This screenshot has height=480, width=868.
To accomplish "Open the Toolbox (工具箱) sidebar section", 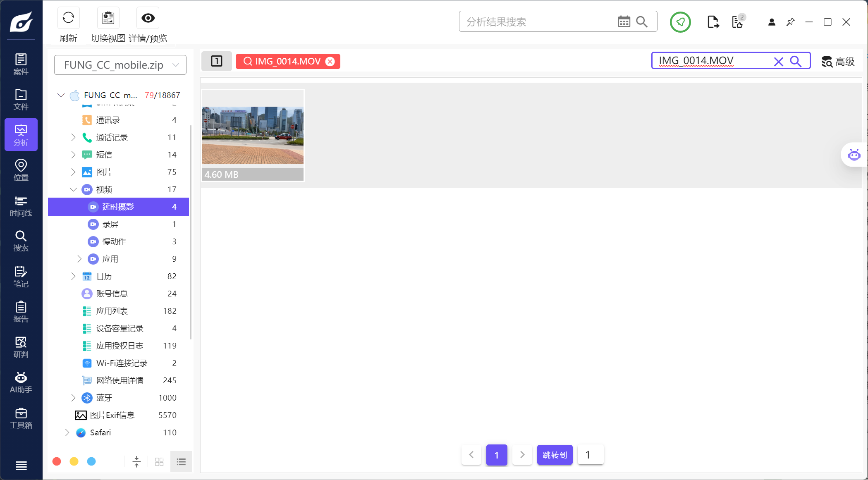I will pyautogui.click(x=21, y=418).
